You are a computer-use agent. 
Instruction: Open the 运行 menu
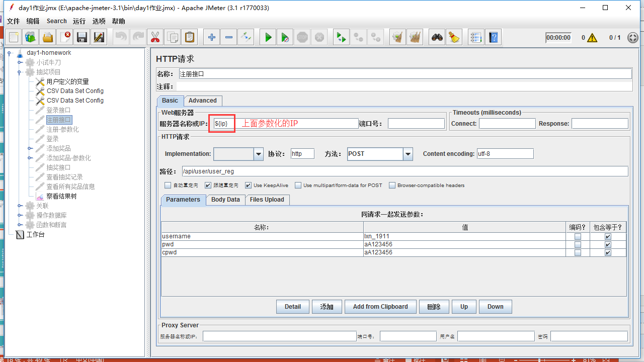[79, 21]
